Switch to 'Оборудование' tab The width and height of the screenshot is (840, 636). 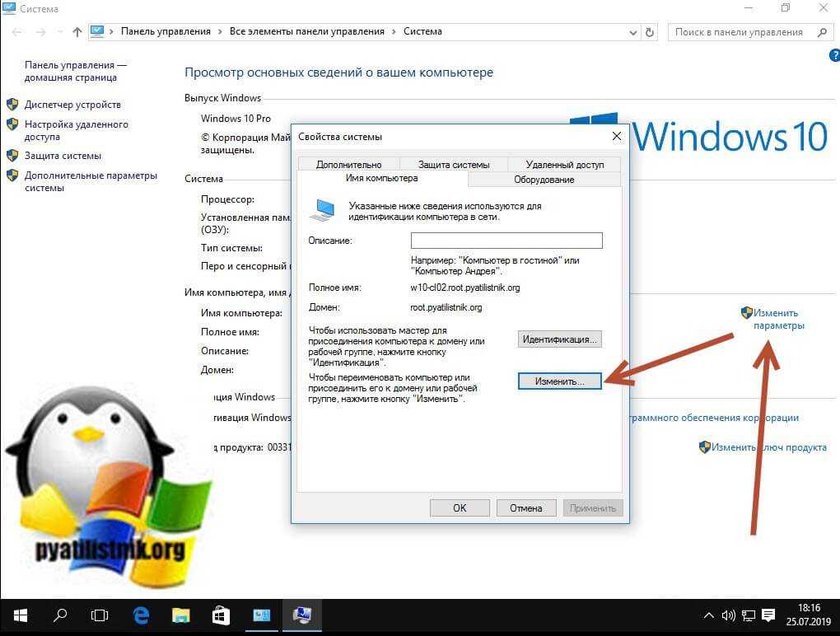[544, 180]
